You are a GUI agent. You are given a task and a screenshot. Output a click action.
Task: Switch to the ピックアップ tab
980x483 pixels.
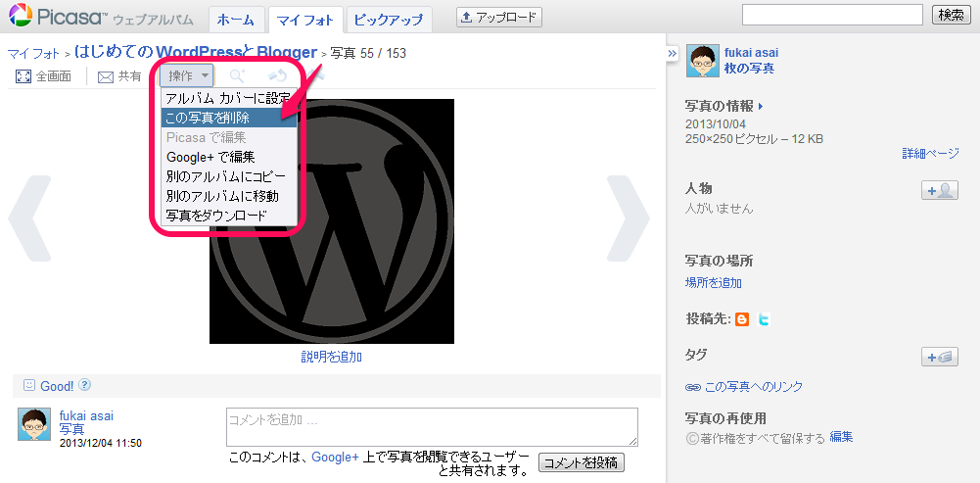[x=388, y=20]
